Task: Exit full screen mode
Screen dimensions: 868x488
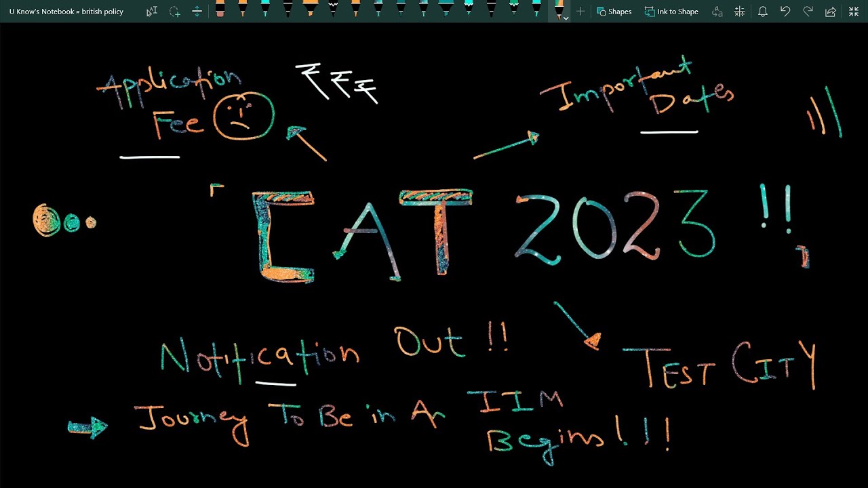Action: pos(854,12)
